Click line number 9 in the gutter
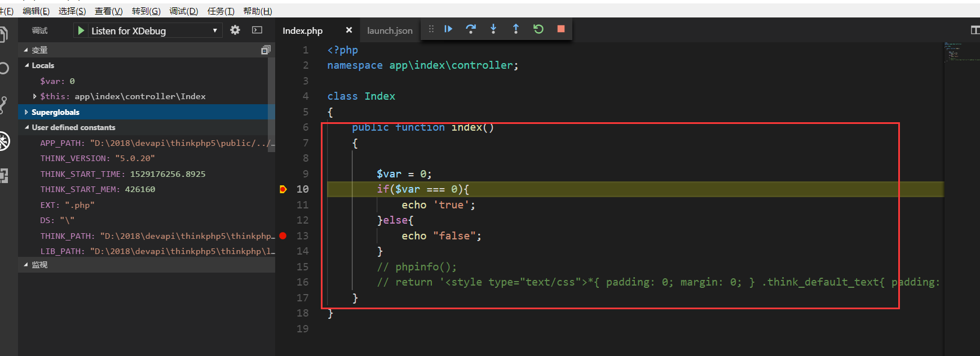980x356 pixels. click(305, 173)
